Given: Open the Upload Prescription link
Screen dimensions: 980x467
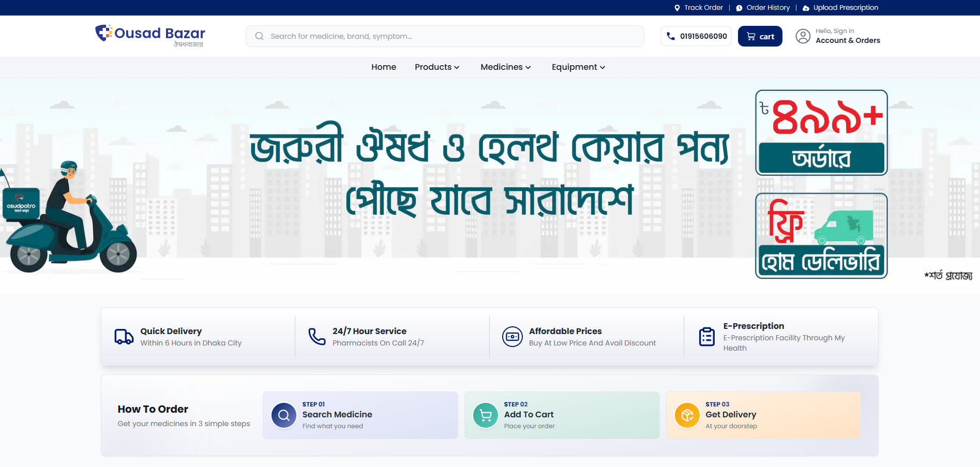Looking at the screenshot, I should pyautogui.click(x=840, y=8).
